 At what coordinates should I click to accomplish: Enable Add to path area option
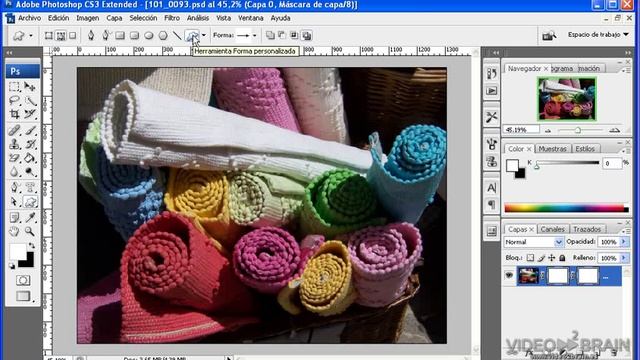click(x=270, y=36)
